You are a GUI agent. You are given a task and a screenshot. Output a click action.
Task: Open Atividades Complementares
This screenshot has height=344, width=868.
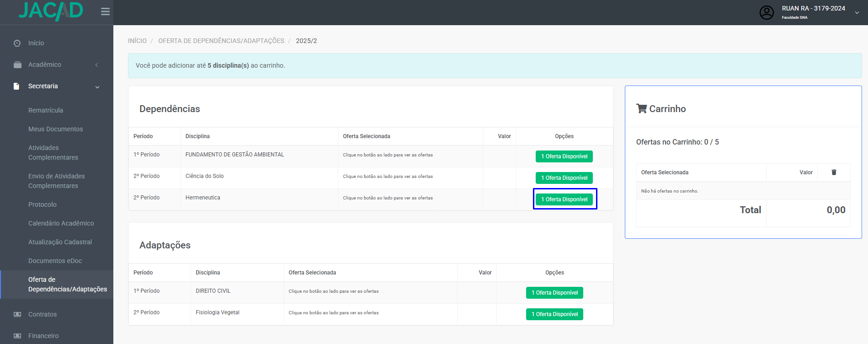point(53,152)
